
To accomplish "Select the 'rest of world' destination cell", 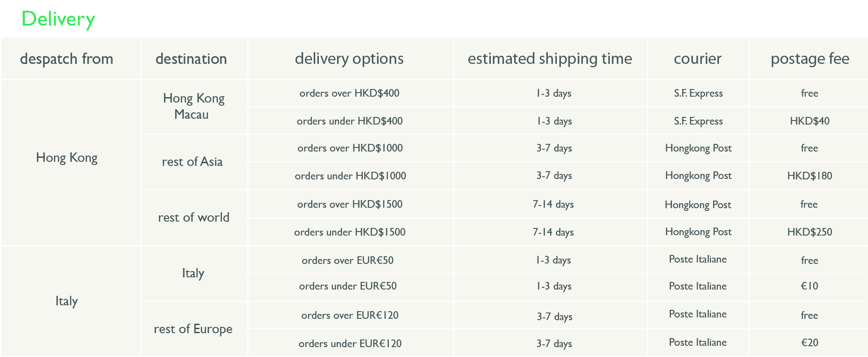I will click(194, 218).
